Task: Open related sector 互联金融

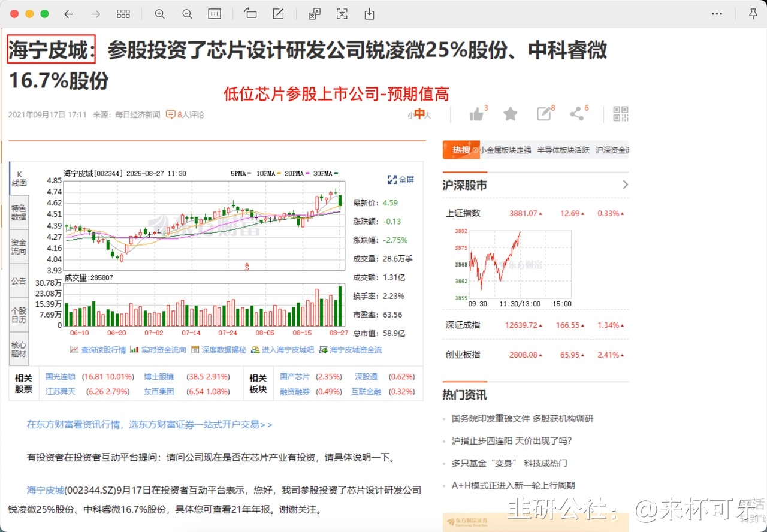Action: pyautogui.click(x=366, y=392)
